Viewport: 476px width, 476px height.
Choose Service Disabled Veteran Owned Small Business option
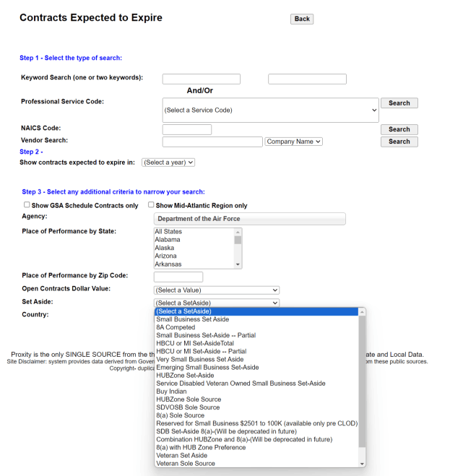coord(256,384)
